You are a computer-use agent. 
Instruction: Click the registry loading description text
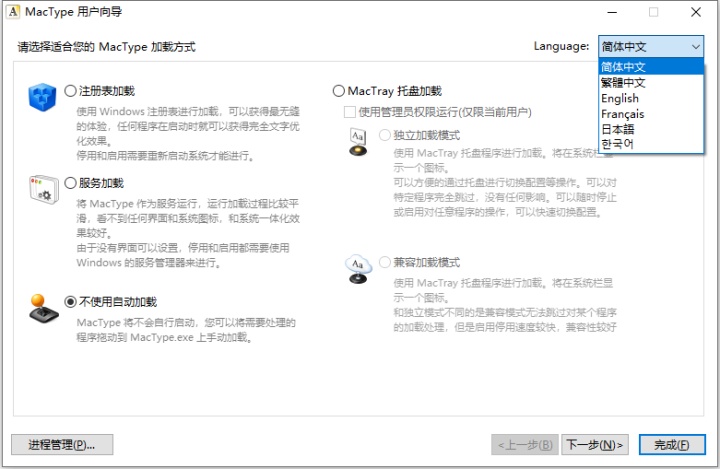[188, 133]
